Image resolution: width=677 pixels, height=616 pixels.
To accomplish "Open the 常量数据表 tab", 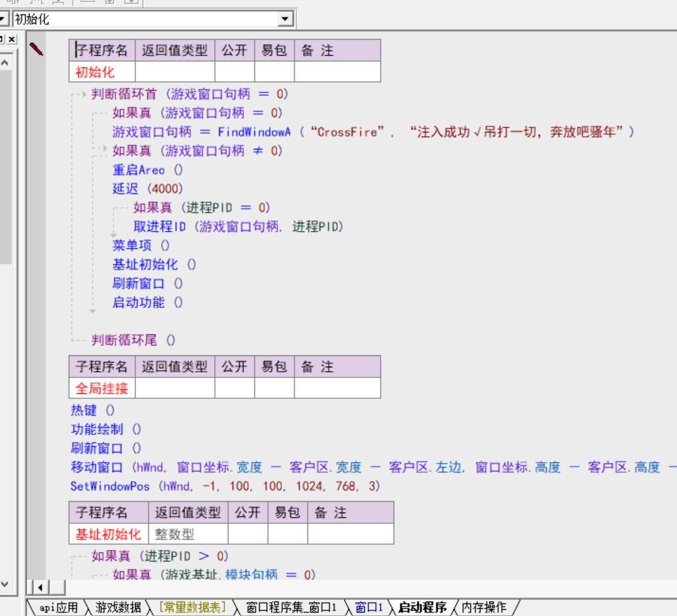I will click(194, 608).
